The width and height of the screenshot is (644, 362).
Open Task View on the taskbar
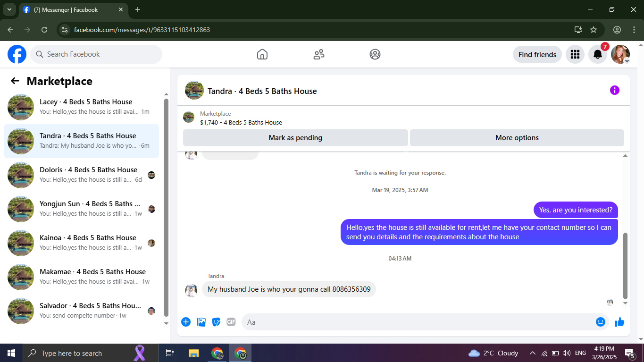click(x=170, y=353)
